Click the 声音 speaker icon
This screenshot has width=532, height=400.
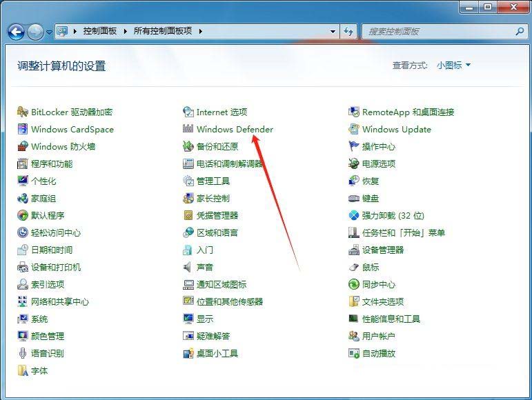pos(188,267)
